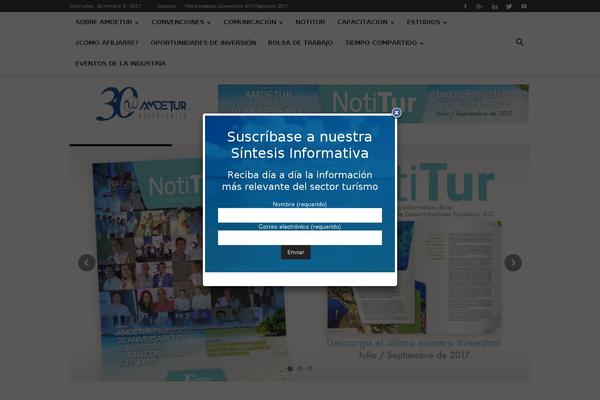
Task: Click the Nombre (requerido) input field
Action: (x=300, y=215)
